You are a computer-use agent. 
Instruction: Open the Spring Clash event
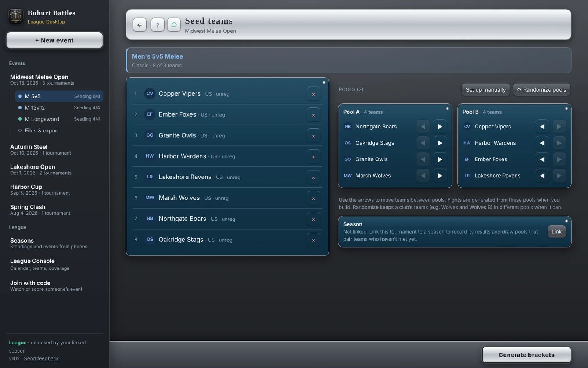coord(55,210)
